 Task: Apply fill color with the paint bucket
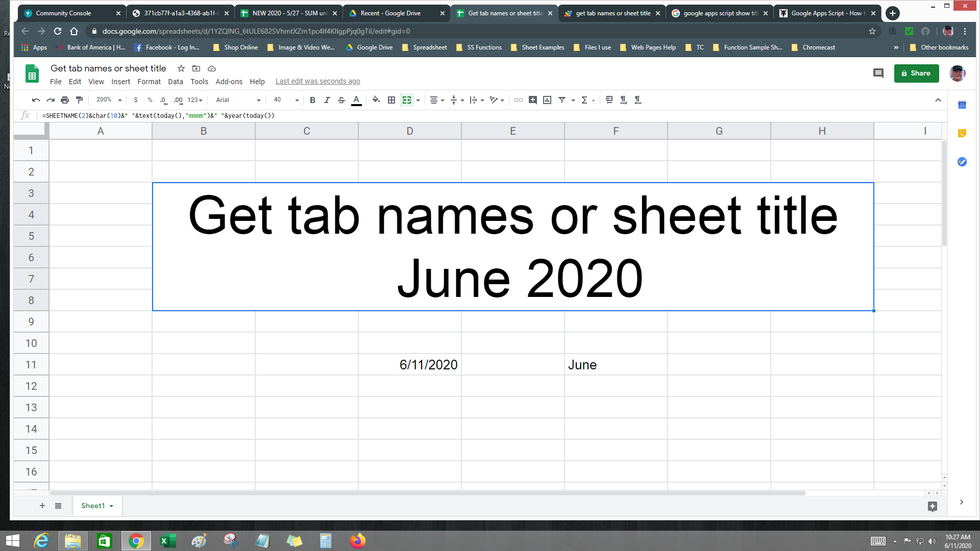(x=376, y=100)
